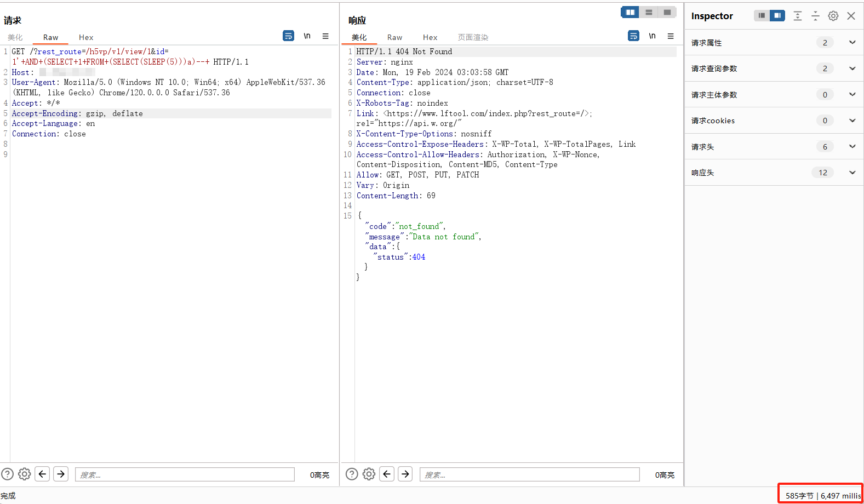The width and height of the screenshot is (864, 504).
Task: Focus the response search input field
Action: [x=530, y=474]
